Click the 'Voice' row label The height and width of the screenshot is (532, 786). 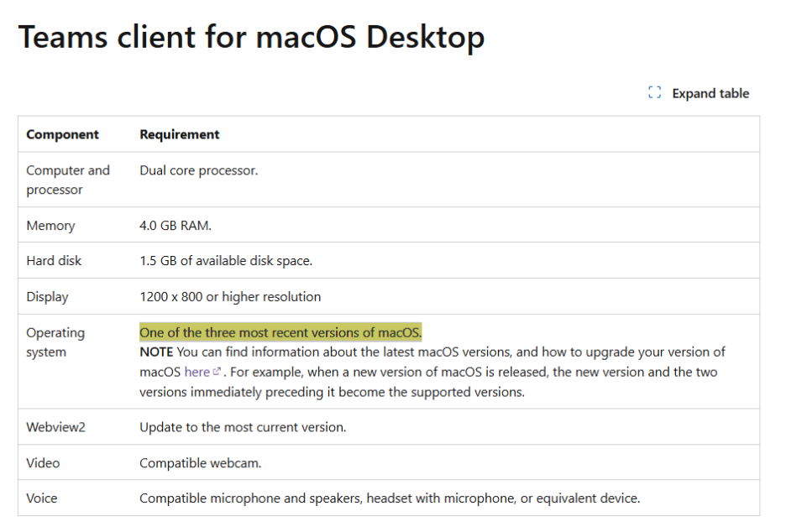pyautogui.click(x=42, y=498)
